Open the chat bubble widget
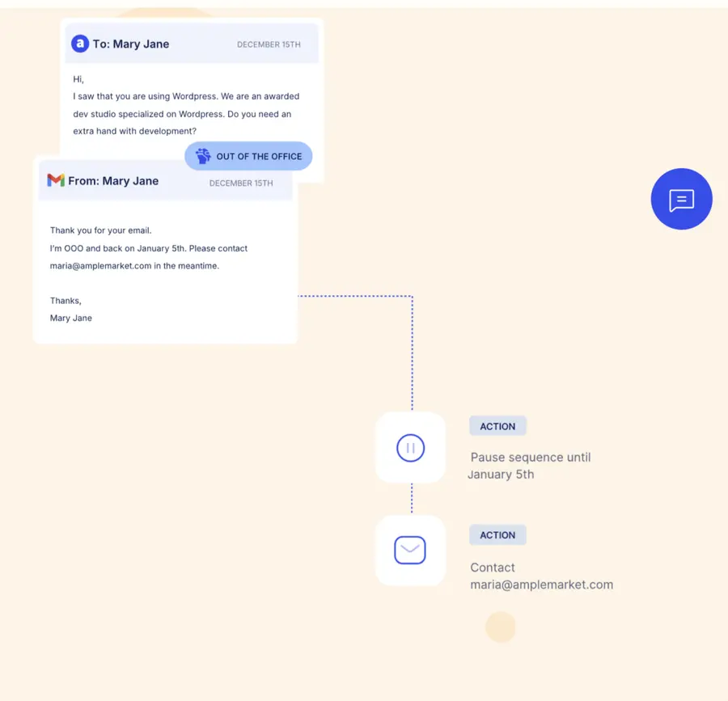 click(x=681, y=199)
